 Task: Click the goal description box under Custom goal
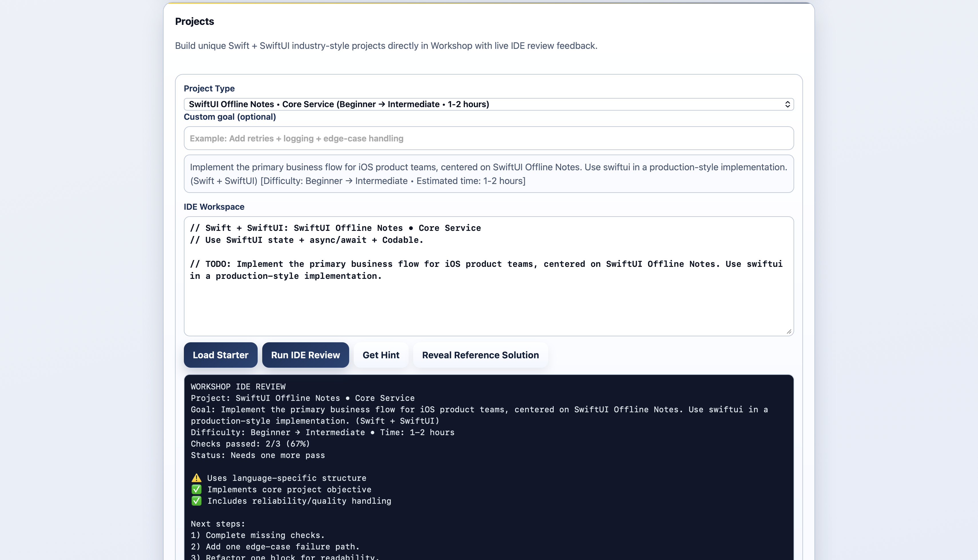click(x=488, y=173)
